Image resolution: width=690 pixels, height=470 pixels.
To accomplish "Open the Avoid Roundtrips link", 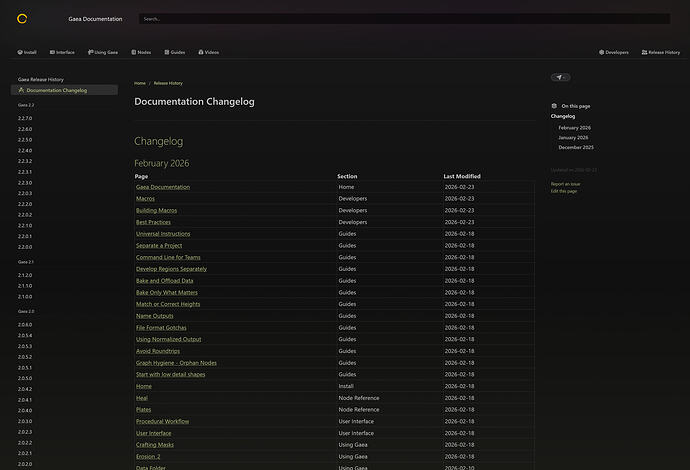I will point(158,351).
